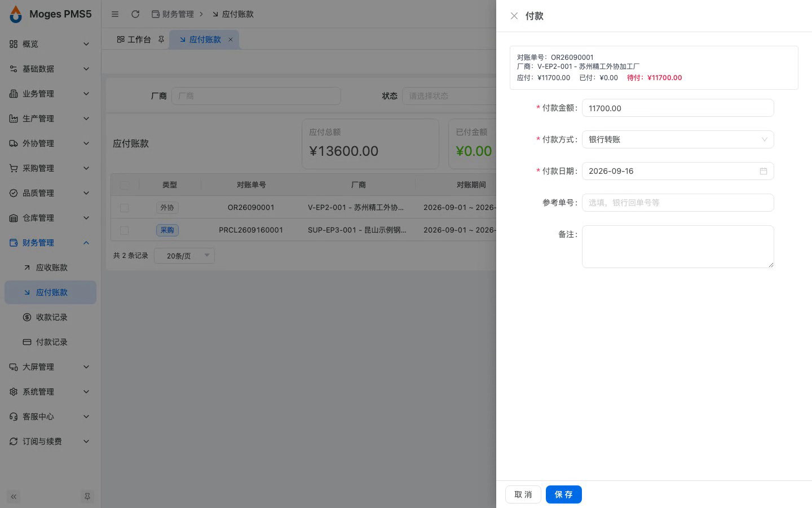
Task: Click the pin icon beside 工作台 tab
Action: [x=161, y=40]
